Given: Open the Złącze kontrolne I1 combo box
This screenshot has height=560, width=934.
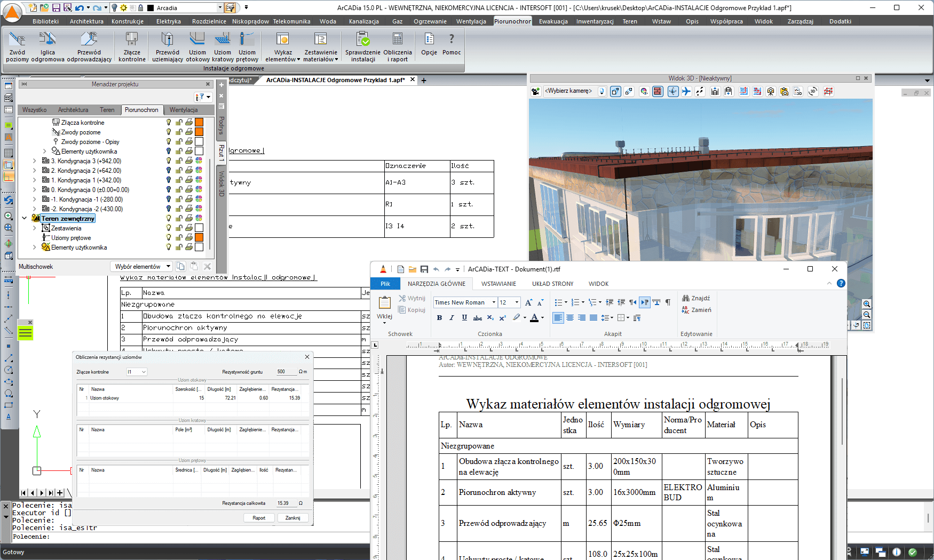Looking at the screenshot, I should 137,372.
